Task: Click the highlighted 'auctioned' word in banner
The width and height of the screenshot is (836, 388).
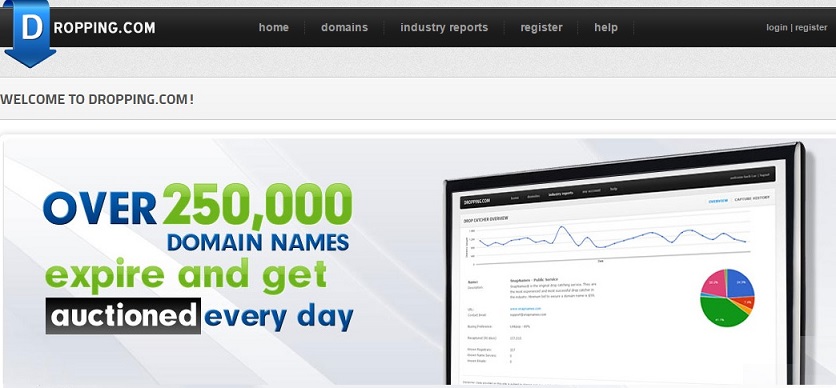Action: pyautogui.click(x=123, y=316)
